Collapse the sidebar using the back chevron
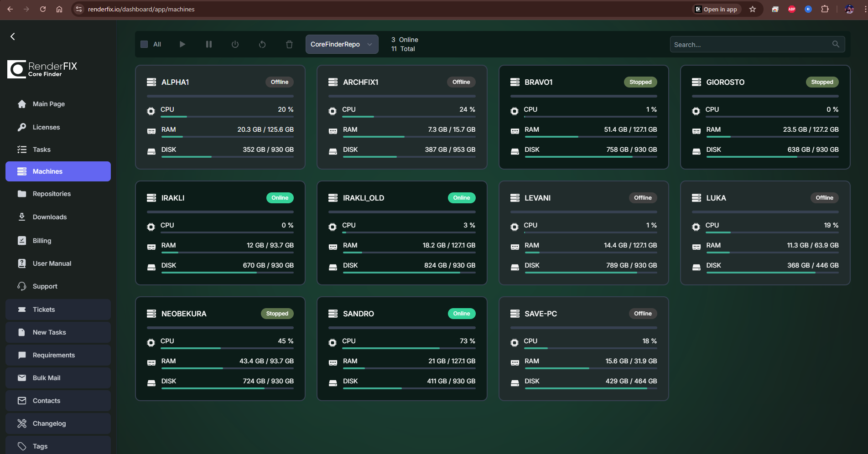 coord(12,36)
